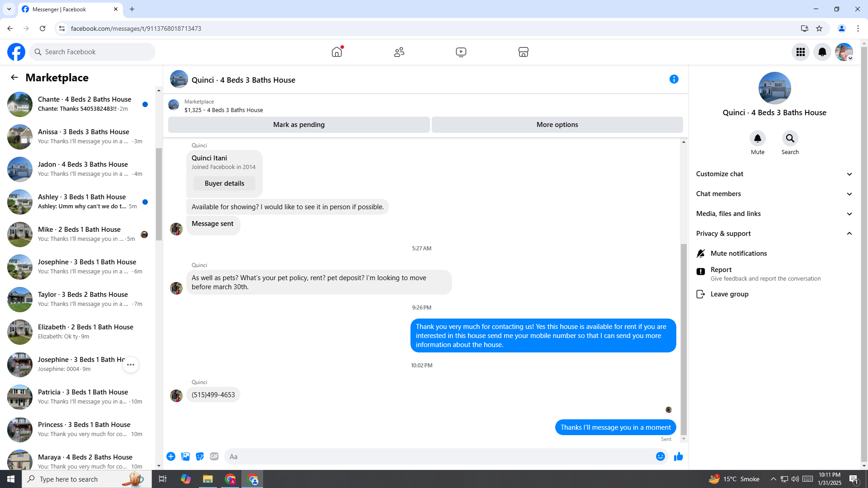Open Chante 4 Beds 2 Baths conversation
The height and width of the screenshot is (488, 868).
(78, 104)
